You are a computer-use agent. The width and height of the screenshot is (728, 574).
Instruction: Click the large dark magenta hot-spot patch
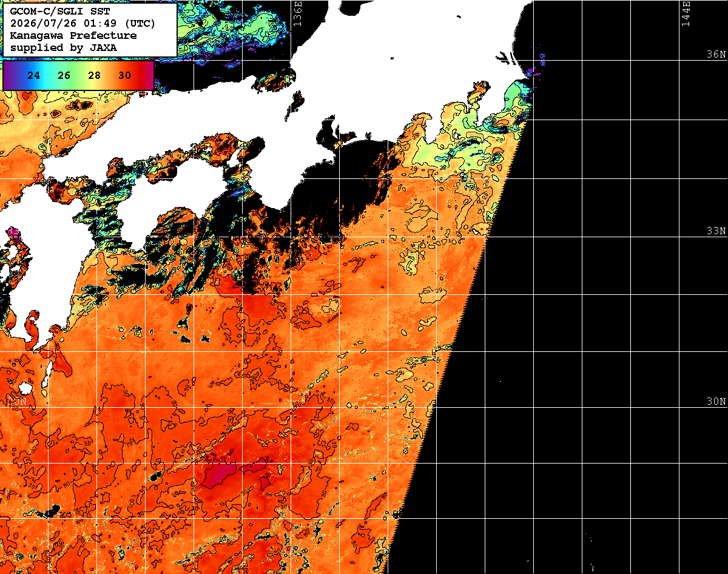click(218, 473)
